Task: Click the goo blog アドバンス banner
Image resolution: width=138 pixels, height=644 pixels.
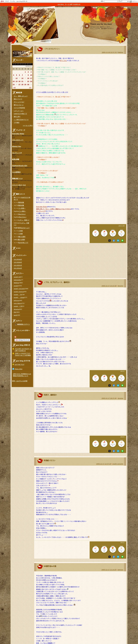Action: pyautogui.click(x=22, y=340)
